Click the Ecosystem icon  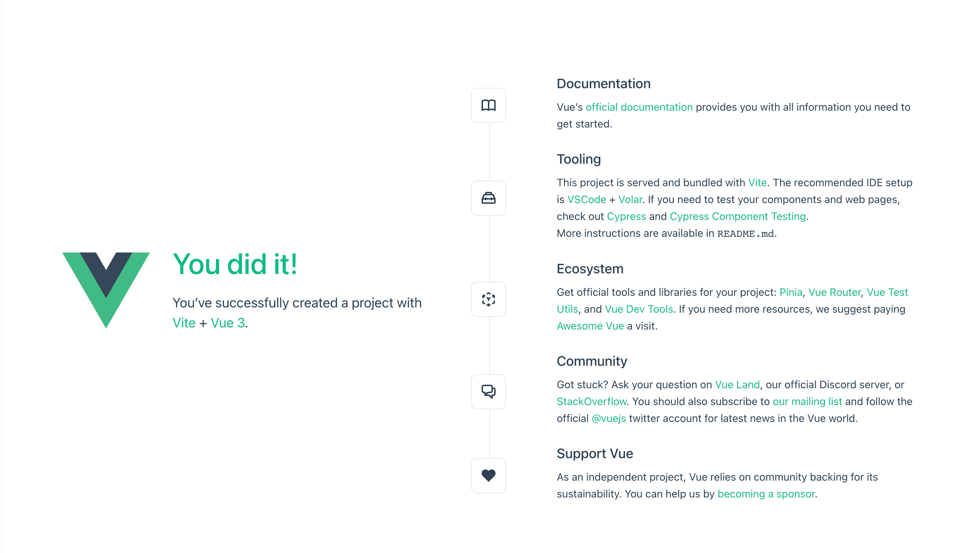pos(489,300)
